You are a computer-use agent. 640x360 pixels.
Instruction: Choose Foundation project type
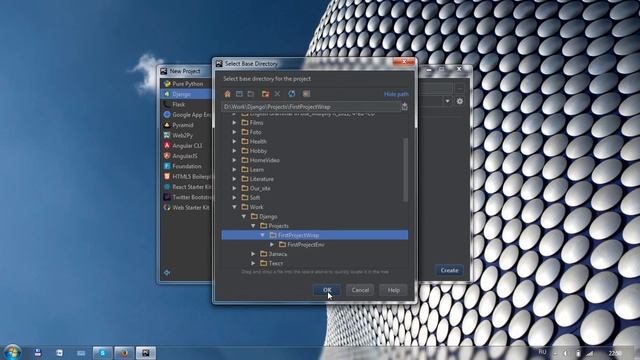tap(187, 166)
